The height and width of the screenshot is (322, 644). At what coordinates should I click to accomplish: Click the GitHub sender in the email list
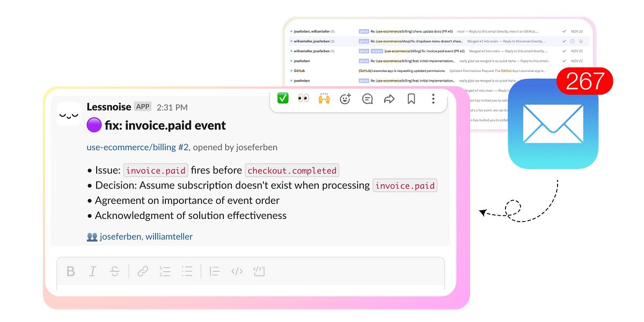coord(299,71)
